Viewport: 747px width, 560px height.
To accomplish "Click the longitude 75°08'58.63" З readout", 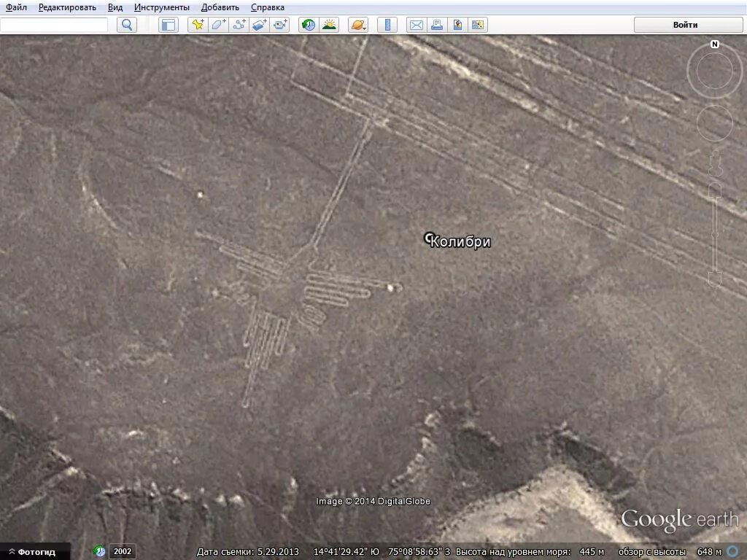I will click(x=419, y=552).
